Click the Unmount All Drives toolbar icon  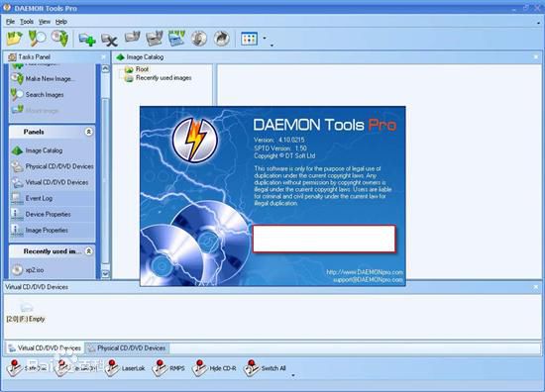click(176, 39)
